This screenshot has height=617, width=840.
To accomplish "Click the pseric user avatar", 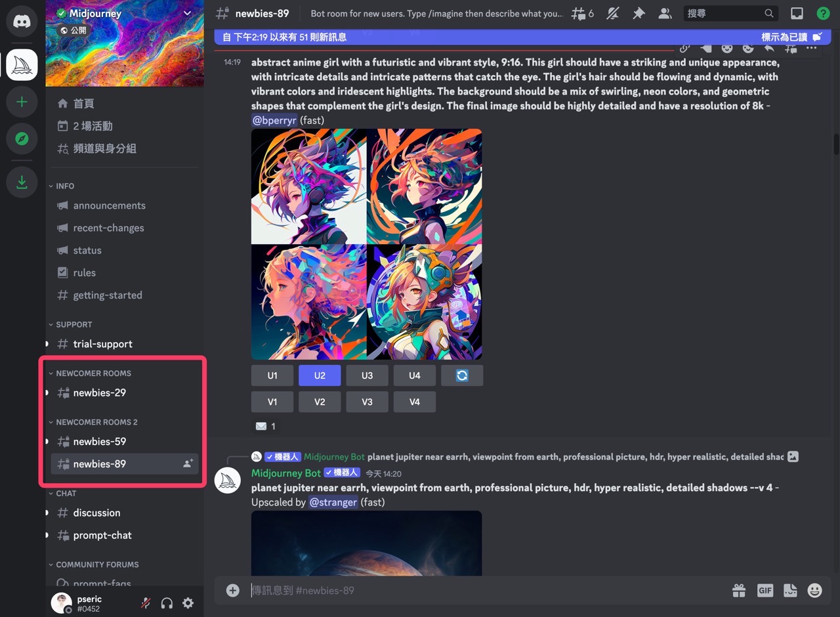I will tap(62, 603).
